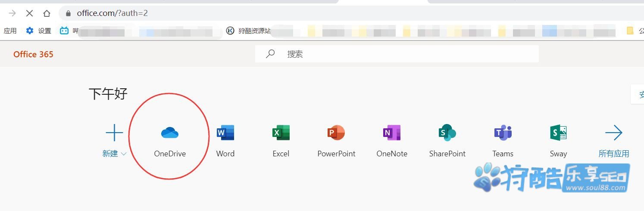This screenshot has height=211, width=644.
Task: View site info via lock icon
Action: [68, 13]
